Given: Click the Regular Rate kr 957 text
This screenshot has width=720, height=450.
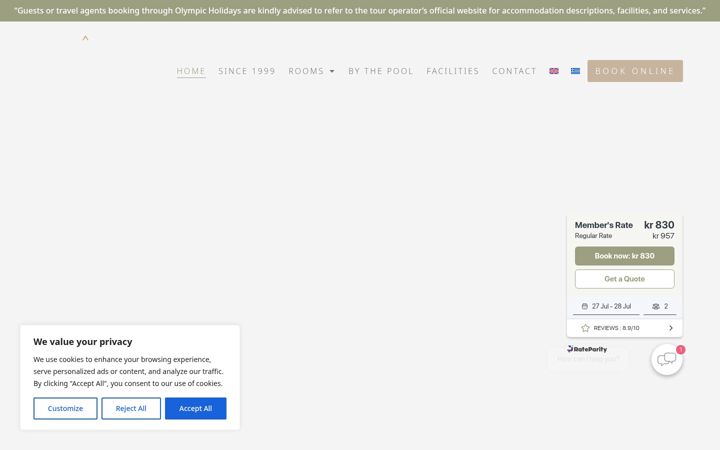Looking at the screenshot, I should pyautogui.click(x=624, y=236).
